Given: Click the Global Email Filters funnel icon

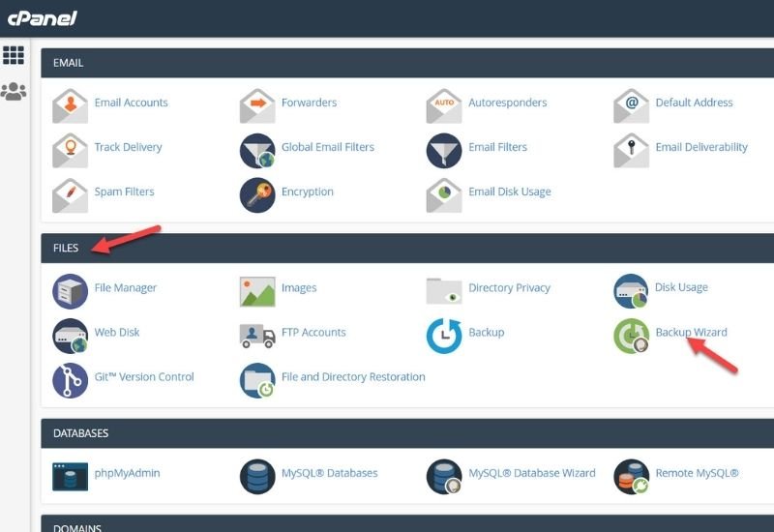Looking at the screenshot, I should coord(257,151).
